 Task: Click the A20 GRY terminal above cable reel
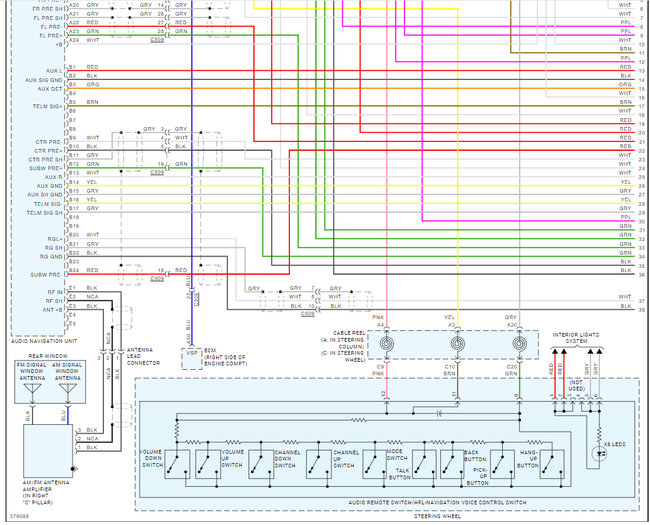point(511,321)
